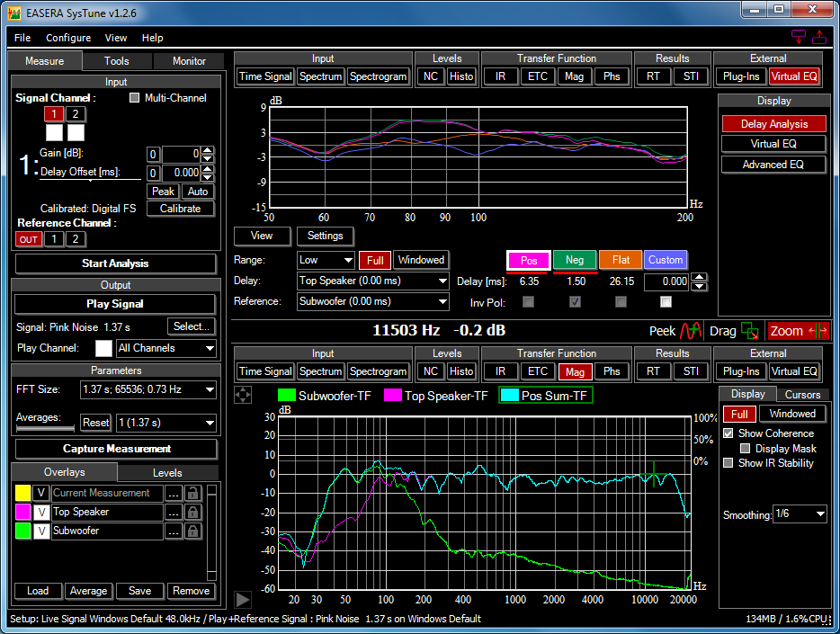Click lock icon for Top Speaker overlay
This screenshot has height=634, width=840.
pyautogui.click(x=193, y=512)
